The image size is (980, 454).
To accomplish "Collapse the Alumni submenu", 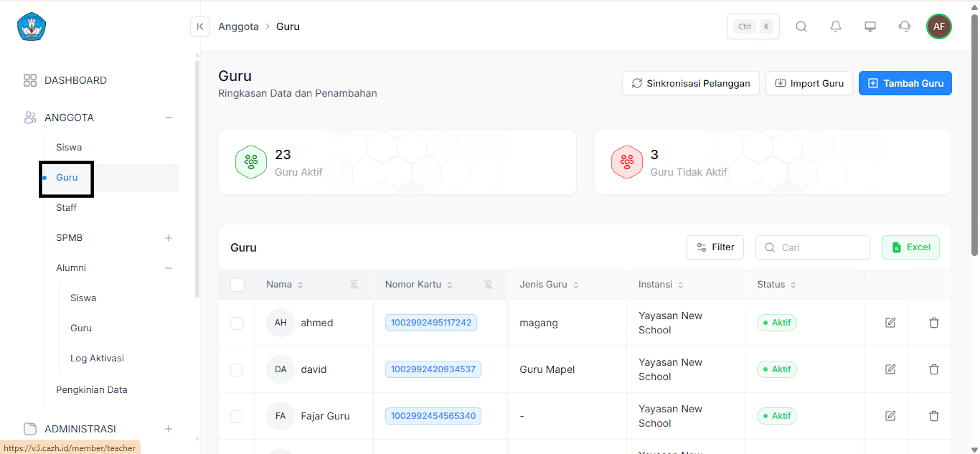I will tap(168, 268).
